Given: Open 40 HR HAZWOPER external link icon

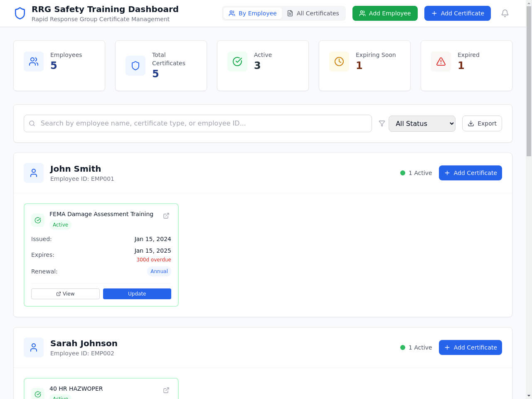Looking at the screenshot, I should point(166,390).
